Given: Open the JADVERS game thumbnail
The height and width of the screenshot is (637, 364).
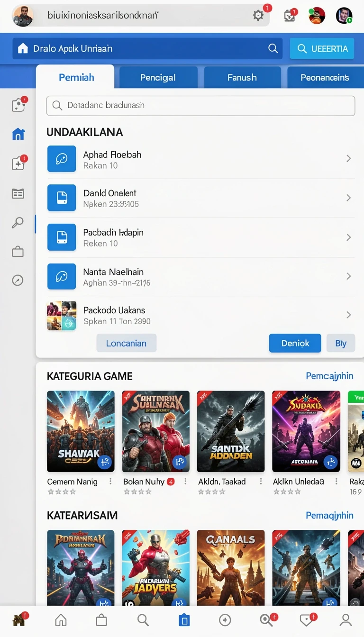Looking at the screenshot, I should tap(156, 569).
